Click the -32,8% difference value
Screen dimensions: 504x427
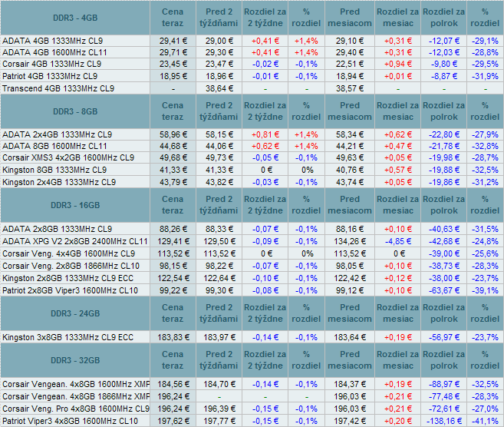click(485, 146)
